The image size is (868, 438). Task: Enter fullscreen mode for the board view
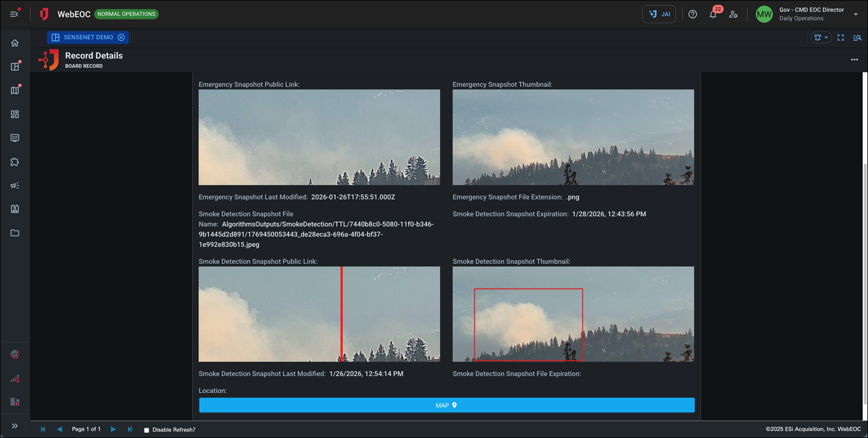(x=841, y=37)
